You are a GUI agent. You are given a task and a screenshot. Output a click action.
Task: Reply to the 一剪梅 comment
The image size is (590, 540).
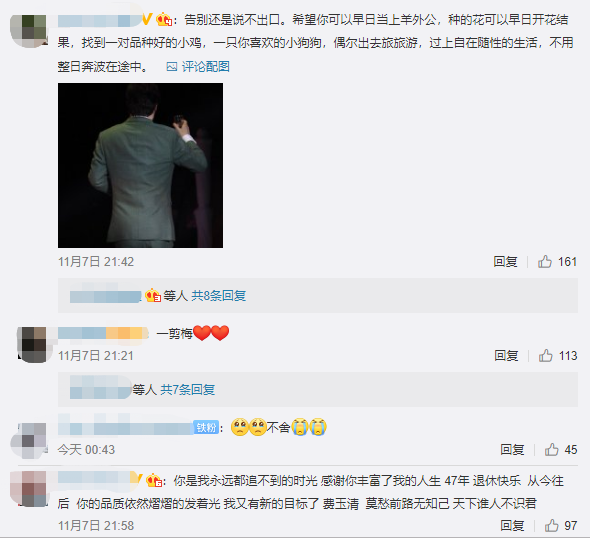coord(506,356)
